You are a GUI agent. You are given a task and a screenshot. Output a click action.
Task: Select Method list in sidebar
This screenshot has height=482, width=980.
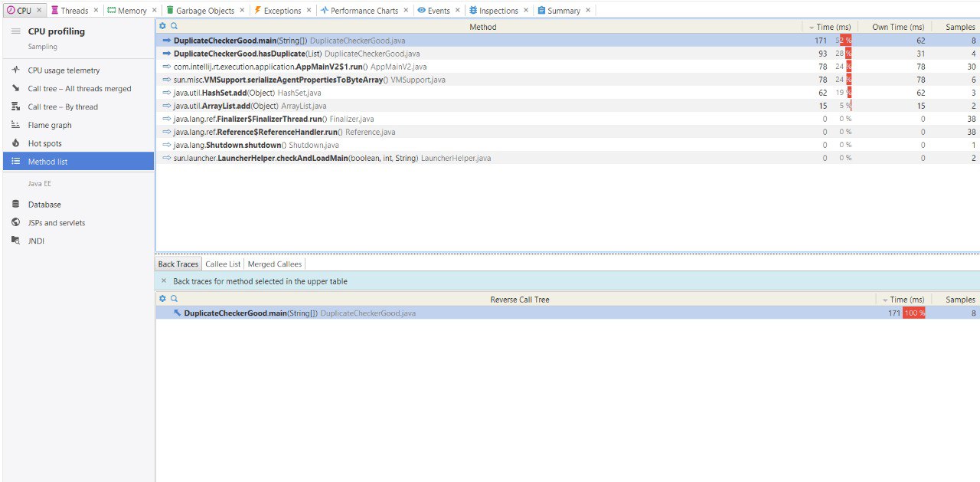click(78, 162)
